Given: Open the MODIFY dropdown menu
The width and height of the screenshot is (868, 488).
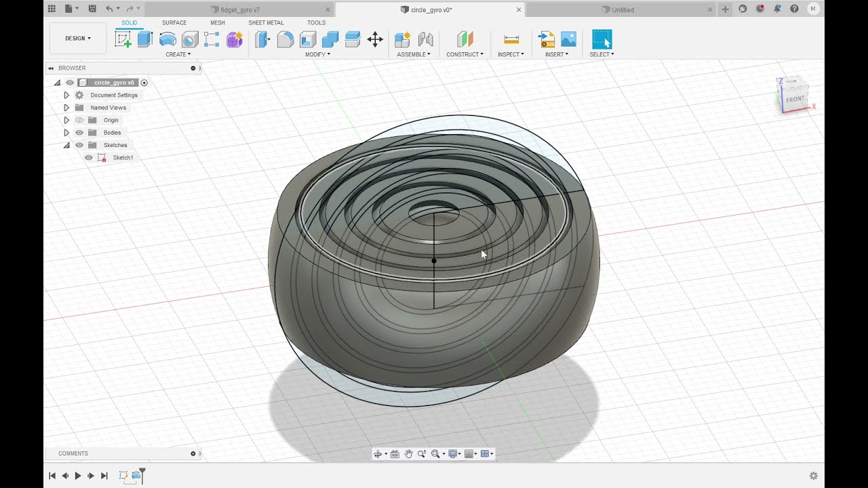Looking at the screenshot, I should click(317, 54).
